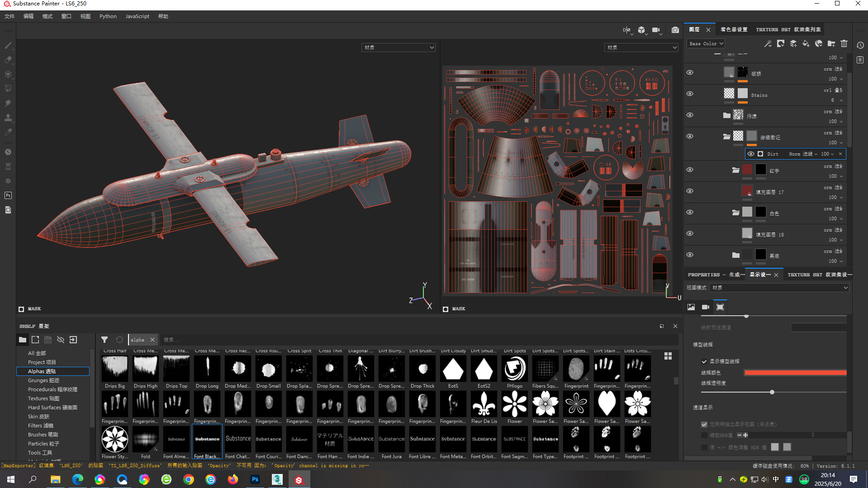Select the Polygon Fill tool
868x488 pixels.
coord(8,89)
